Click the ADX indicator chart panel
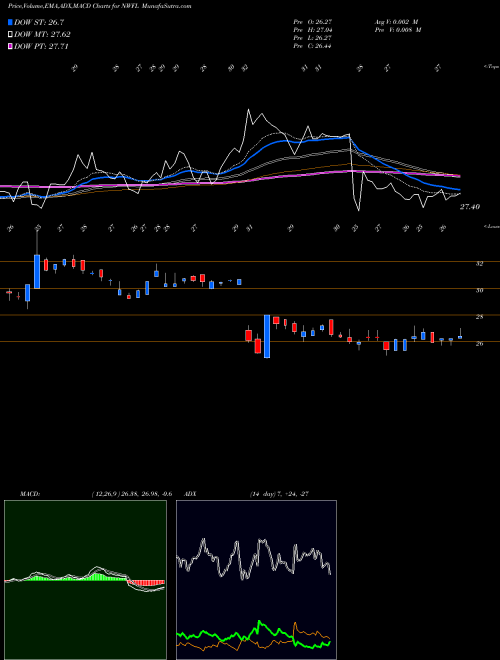 coord(256,580)
